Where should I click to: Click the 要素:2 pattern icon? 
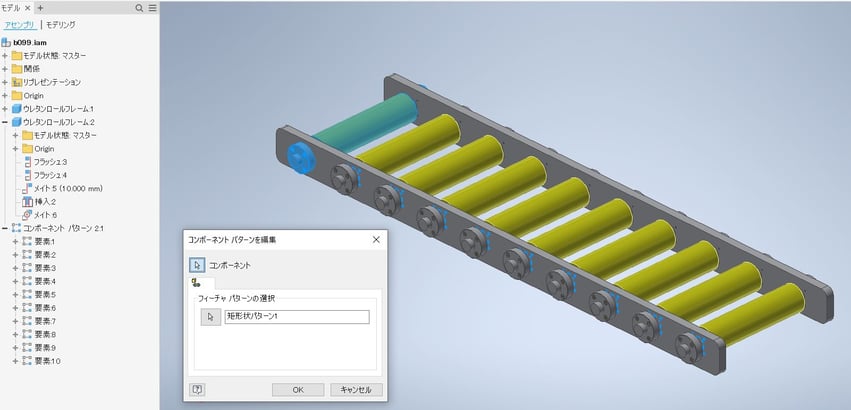[x=27, y=255]
